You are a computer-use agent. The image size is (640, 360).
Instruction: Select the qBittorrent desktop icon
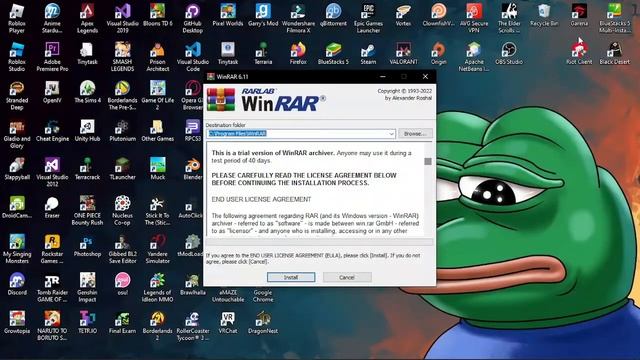tap(333, 15)
